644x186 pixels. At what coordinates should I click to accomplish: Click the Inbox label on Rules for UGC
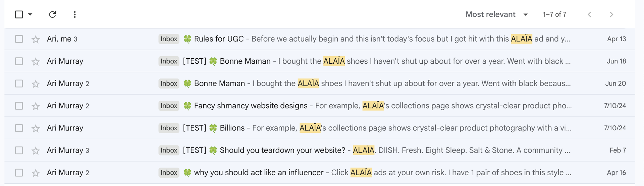[169, 39]
